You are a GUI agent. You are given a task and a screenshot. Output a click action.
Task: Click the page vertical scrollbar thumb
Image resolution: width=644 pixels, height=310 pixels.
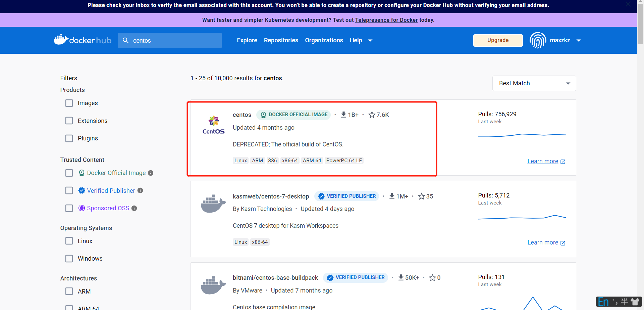[x=640, y=24]
